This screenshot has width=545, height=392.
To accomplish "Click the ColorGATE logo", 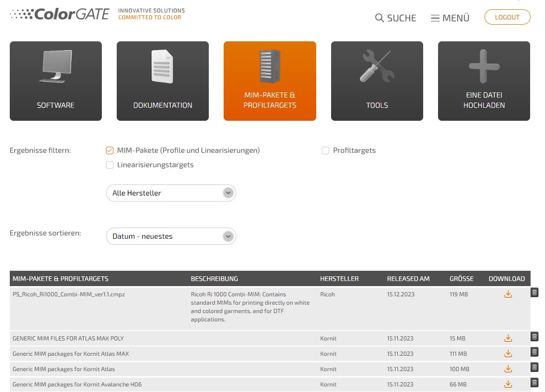I will 60,14.
